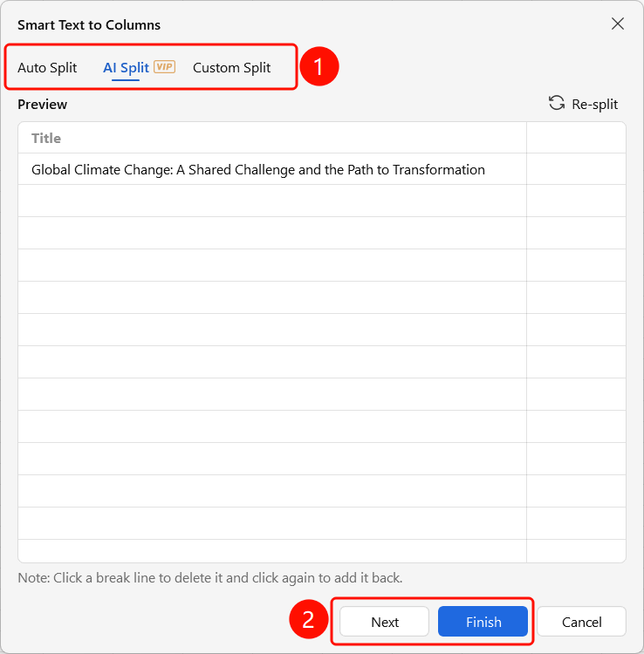Click the red circle marker numbered 1

(319, 66)
